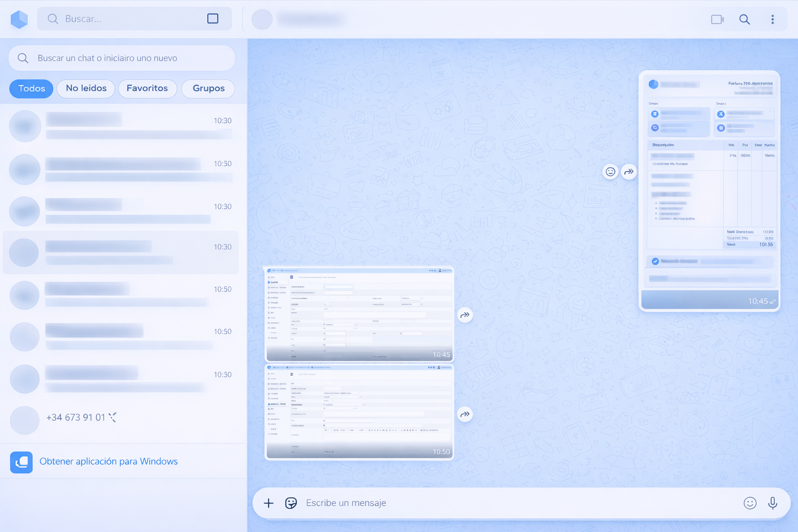Click the emoji icon inside the message box
The image size is (798, 532).
[x=750, y=503]
